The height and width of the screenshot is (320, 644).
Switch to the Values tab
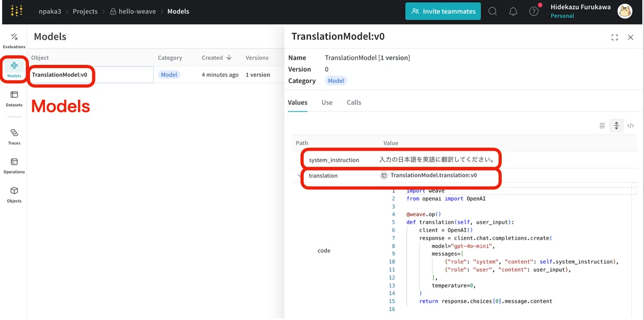tap(297, 102)
